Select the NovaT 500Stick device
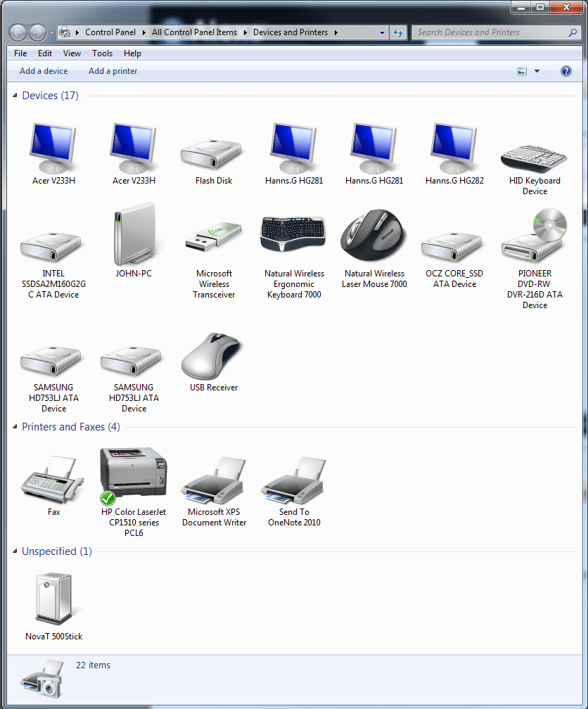The width and height of the screenshot is (588, 709). [53, 599]
